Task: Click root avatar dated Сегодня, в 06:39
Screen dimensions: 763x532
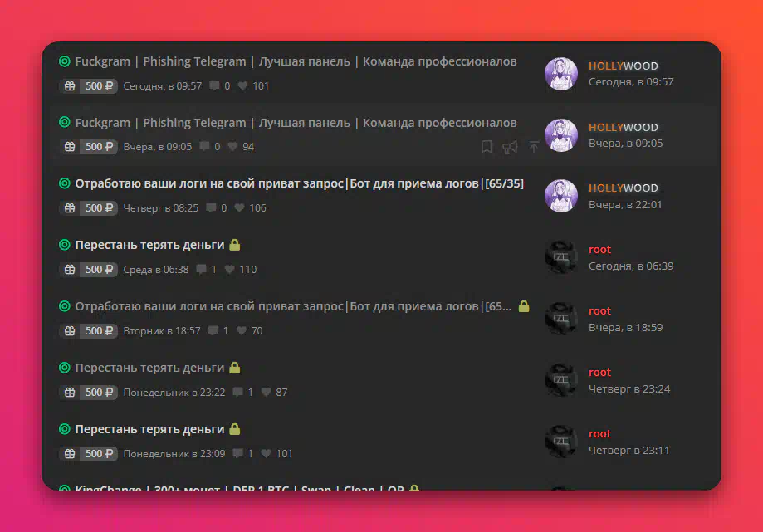Action: coord(561,257)
